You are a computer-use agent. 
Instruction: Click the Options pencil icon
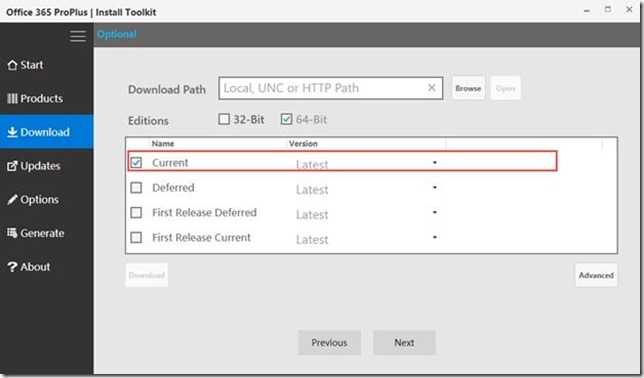point(12,200)
